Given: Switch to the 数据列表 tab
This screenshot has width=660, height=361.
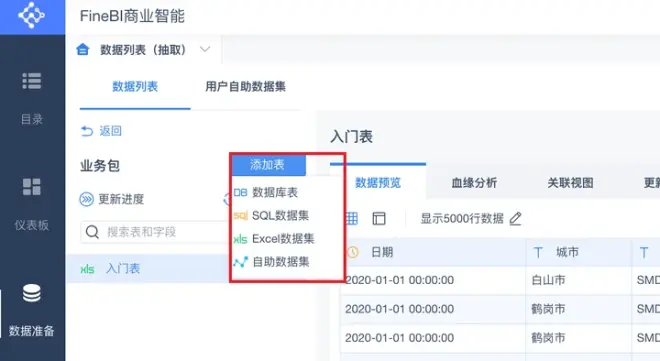Looking at the screenshot, I should [x=135, y=87].
